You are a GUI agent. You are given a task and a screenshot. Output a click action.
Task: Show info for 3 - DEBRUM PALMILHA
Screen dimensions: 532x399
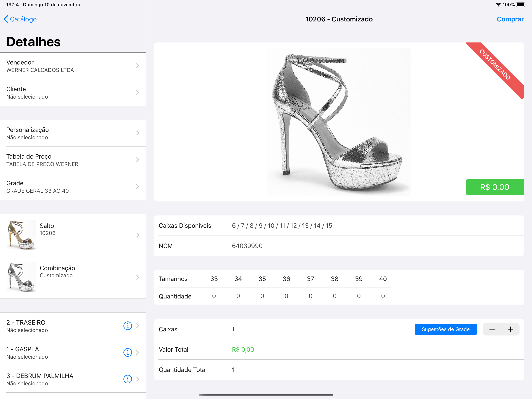click(128, 379)
